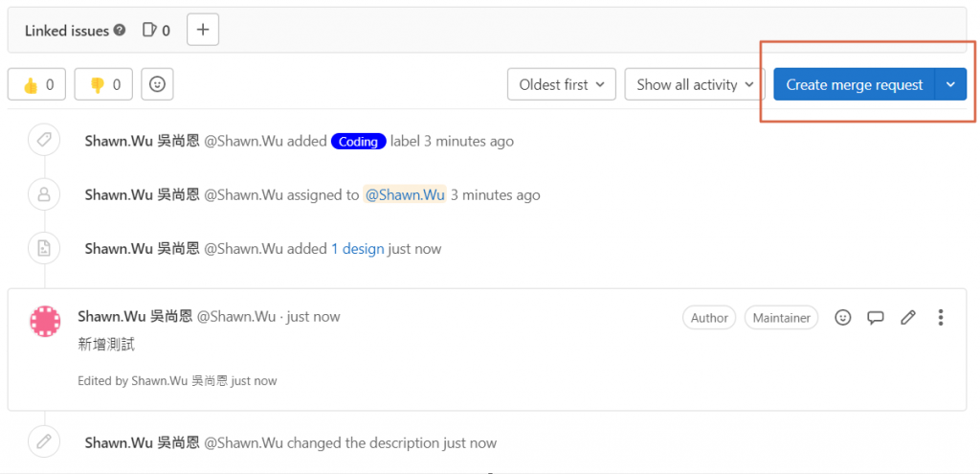The height and width of the screenshot is (474, 980).
Task: Open the @Shawn.Wu assignee mention link
Action: 405,195
